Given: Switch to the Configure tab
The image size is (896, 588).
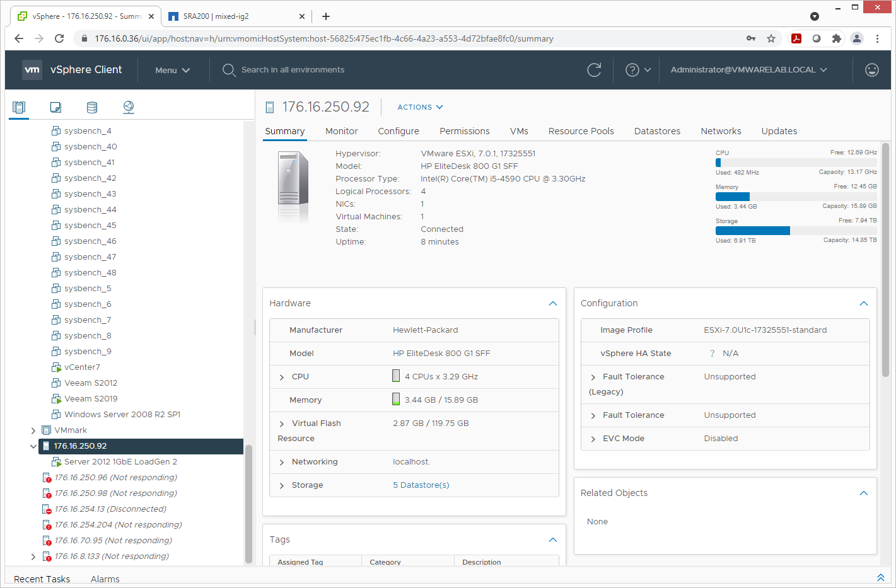Looking at the screenshot, I should coord(399,131).
